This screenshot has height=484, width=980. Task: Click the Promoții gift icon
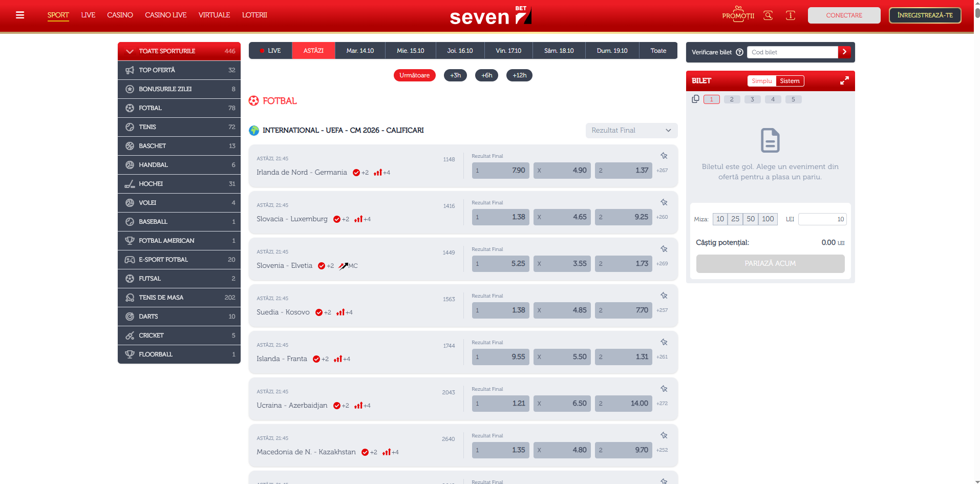[x=738, y=13]
